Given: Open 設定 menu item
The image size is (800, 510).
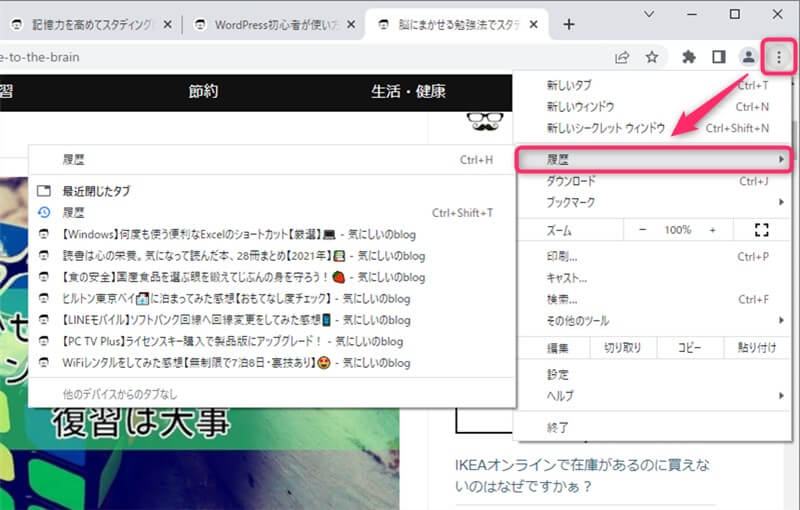Looking at the screenshot, I should [653, 374].
